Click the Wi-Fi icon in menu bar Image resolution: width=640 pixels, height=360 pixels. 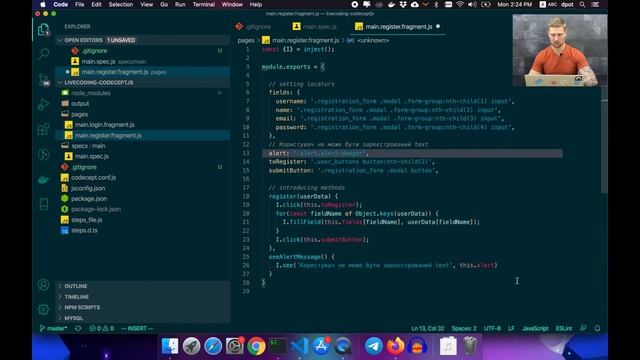460,4
